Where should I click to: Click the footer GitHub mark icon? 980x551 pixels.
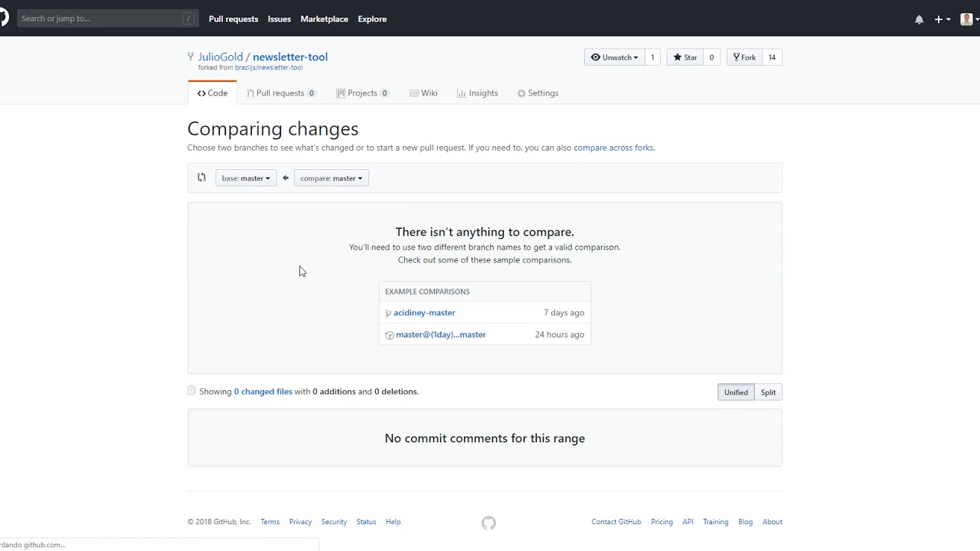click(x=488, y=523)
